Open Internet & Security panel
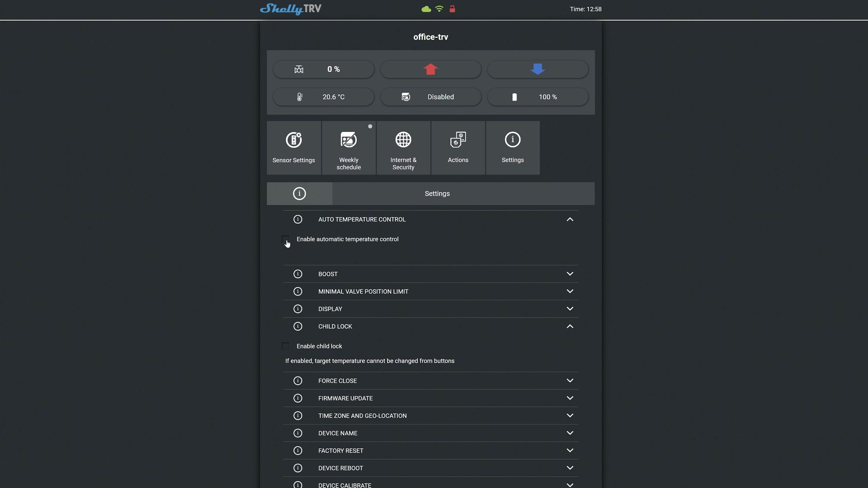 404,148
